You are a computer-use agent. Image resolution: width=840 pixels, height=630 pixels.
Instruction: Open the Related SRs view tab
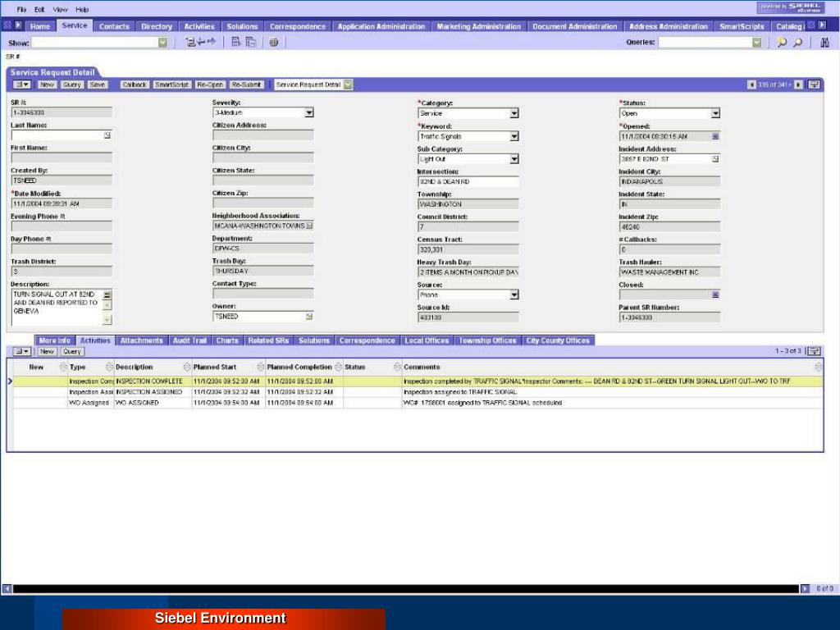268,340
